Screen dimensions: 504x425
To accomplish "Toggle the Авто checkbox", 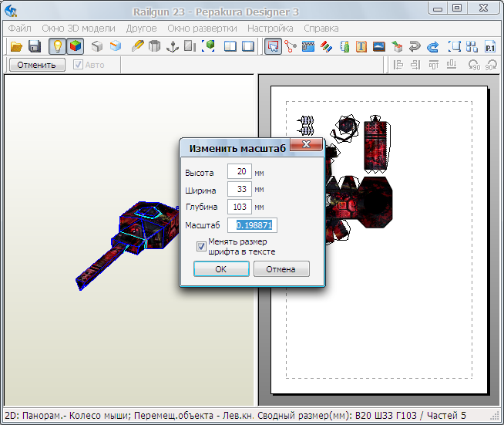I will (x=78, y=65).
